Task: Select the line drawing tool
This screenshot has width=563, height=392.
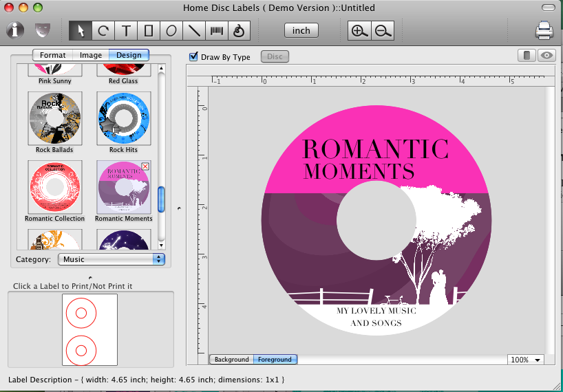Action: 193,31
